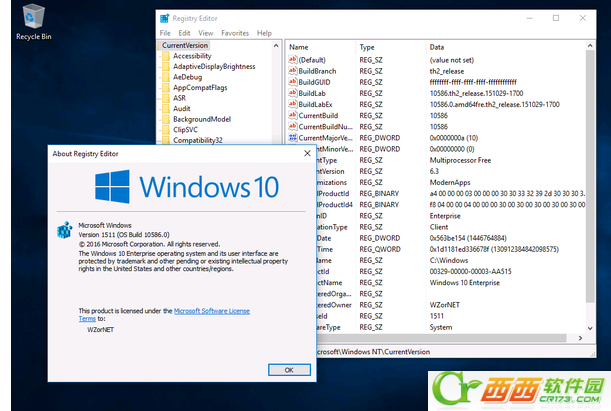Click the Registry Editor title bar icon
The height and width of the screenshot is (411, 611).
click(164, 18)
